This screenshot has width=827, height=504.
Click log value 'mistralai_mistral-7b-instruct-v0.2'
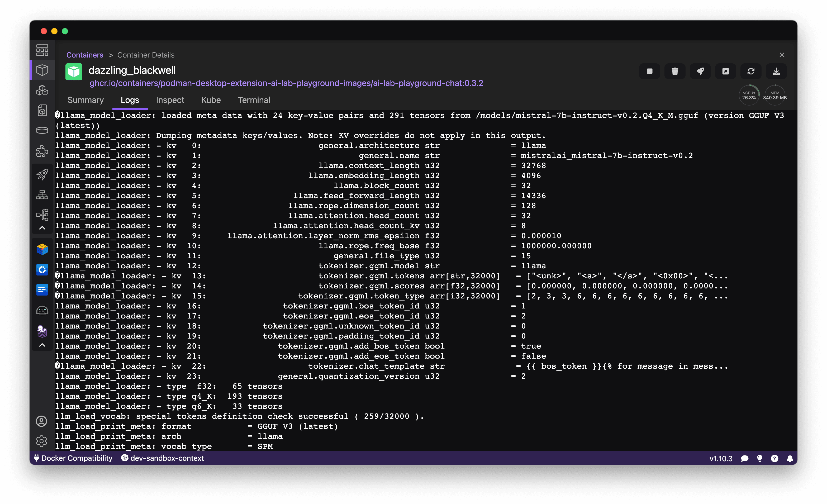click(x=606, y=156)
